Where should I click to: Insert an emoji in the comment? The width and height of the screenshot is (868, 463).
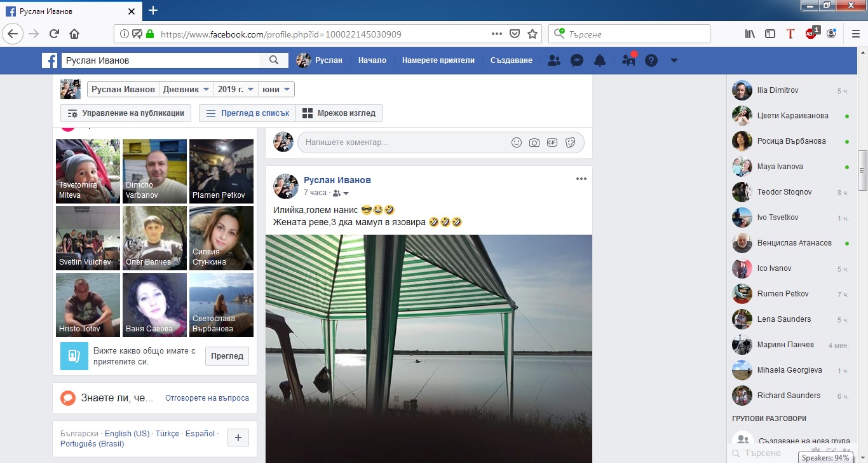[x=517, y=142]
